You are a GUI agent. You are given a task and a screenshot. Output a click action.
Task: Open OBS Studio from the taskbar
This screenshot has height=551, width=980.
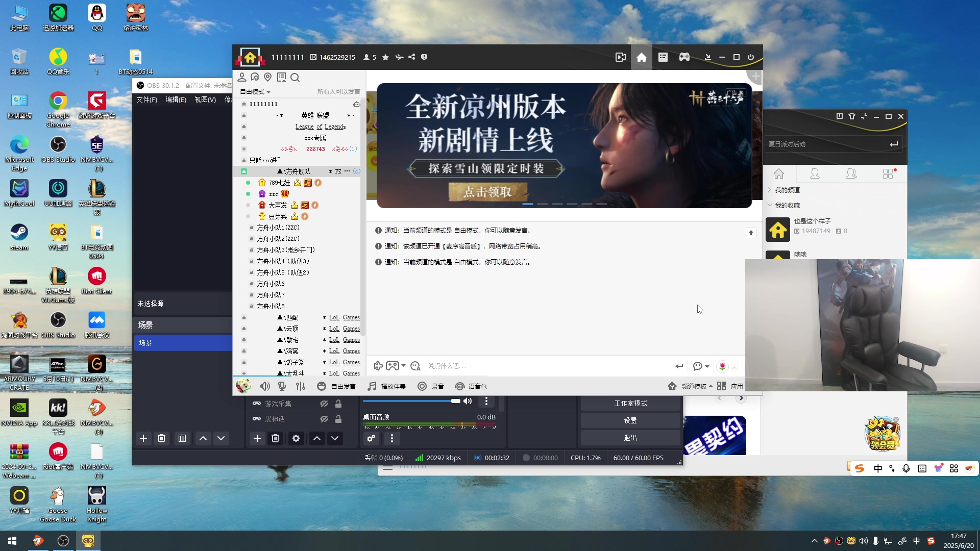[x=63, y=541]
